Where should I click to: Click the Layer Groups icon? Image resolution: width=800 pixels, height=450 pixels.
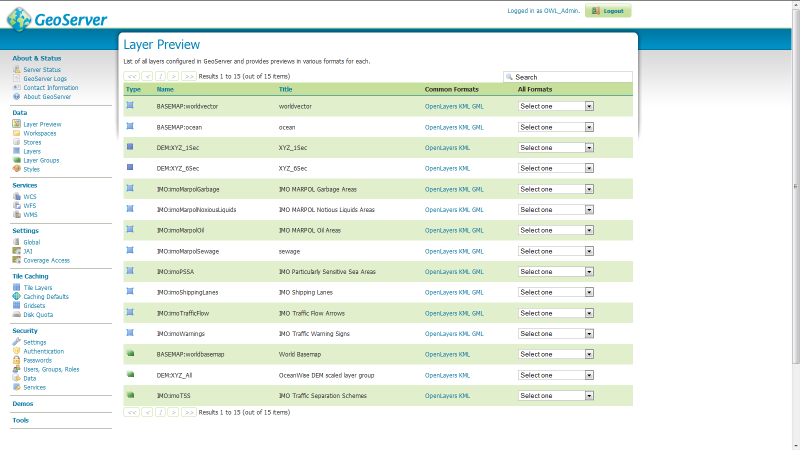click(x=17, y=160)
